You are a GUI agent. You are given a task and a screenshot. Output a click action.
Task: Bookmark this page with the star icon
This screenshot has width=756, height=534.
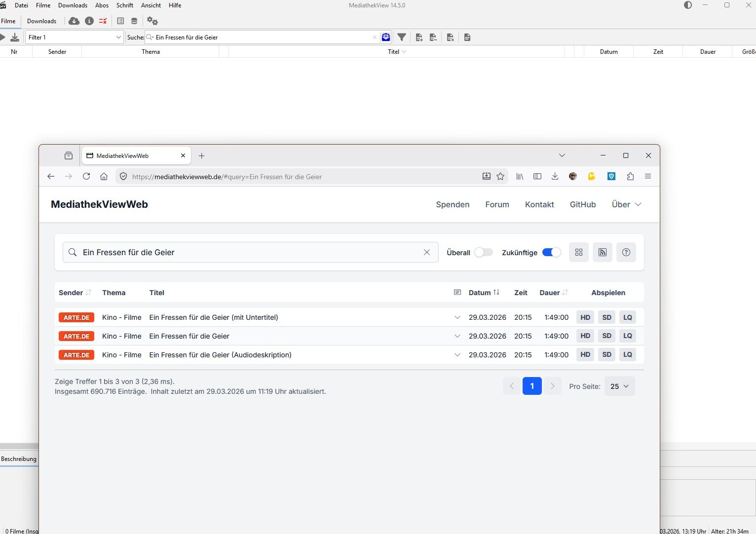[x=500, y=177]
